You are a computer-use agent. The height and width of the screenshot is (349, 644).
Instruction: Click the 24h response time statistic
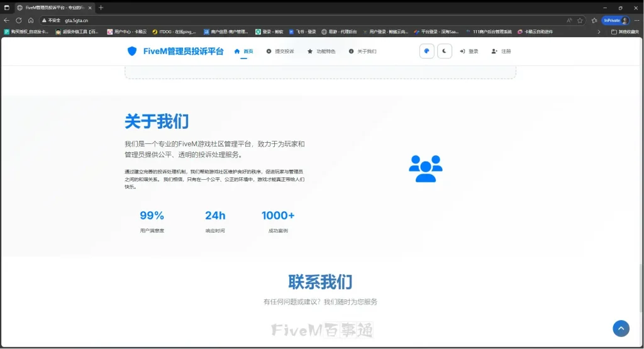point(215,216)
